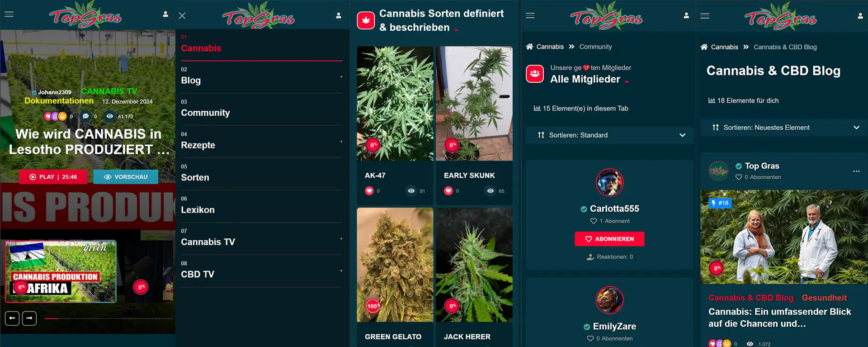Go to the previous slide with the left arrow

pyautogui.click(x=12, y=318)
